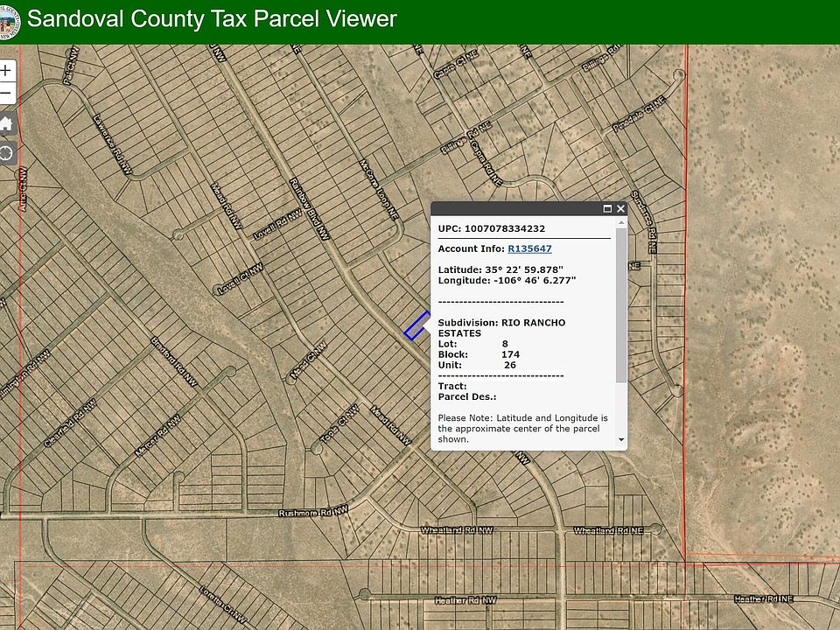Find my location on the map
The image size is (840, 630).
coord(6,153)
